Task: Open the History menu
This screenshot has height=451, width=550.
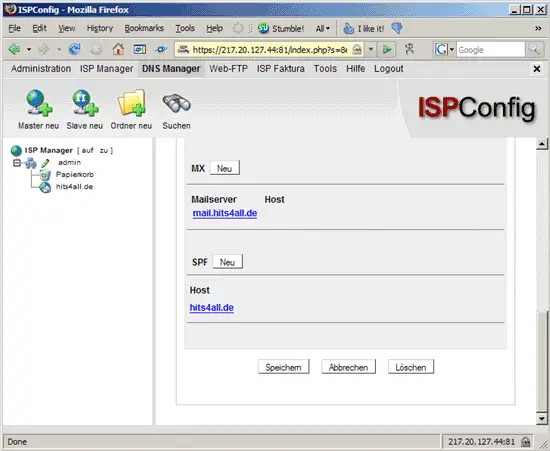Action: [100, 28]
